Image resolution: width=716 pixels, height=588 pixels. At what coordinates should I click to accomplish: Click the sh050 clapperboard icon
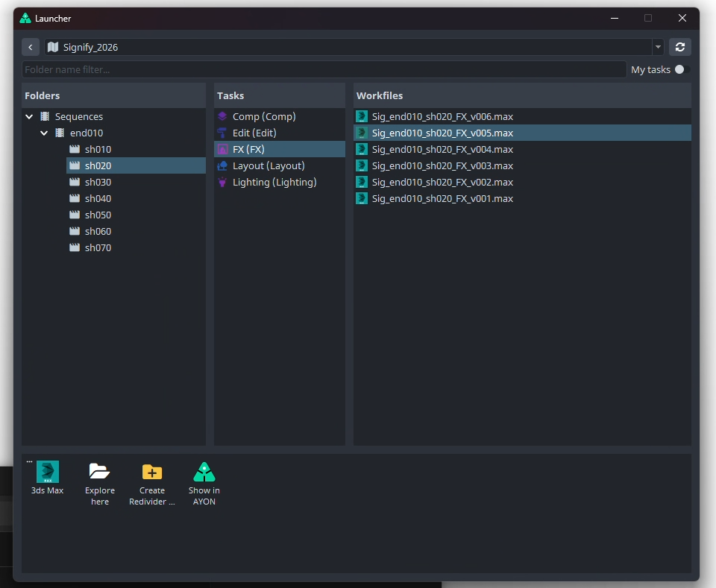tap(75, 215)
